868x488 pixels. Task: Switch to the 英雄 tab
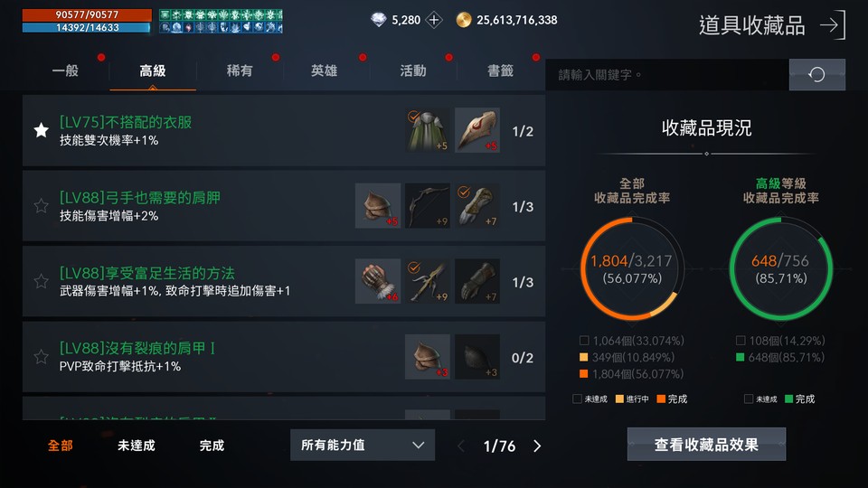click(x=325, y=70)
